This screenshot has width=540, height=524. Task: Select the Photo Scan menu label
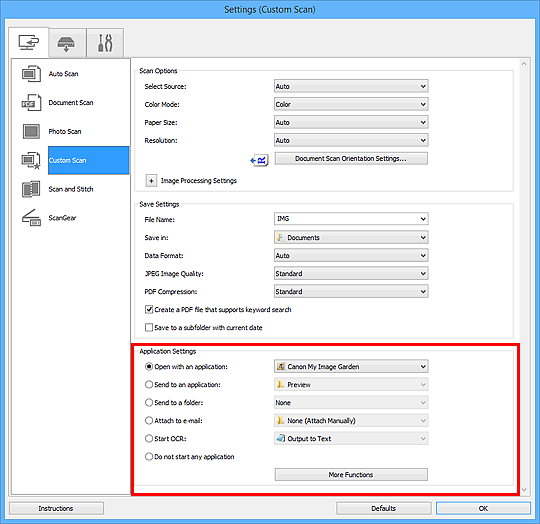pyautogui.click(x=65, y=132)
